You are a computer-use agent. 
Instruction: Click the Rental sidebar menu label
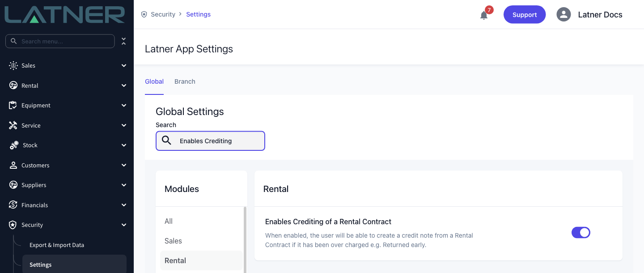30,85
